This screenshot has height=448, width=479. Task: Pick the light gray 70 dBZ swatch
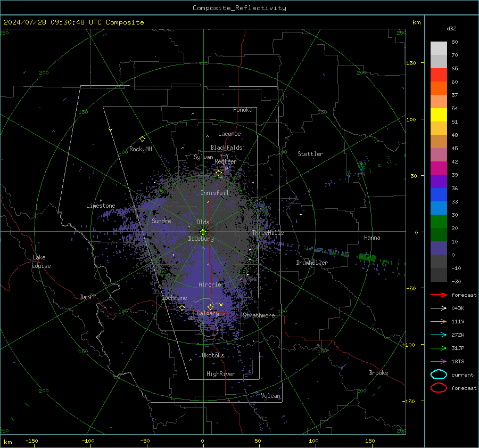pos(439,61)
